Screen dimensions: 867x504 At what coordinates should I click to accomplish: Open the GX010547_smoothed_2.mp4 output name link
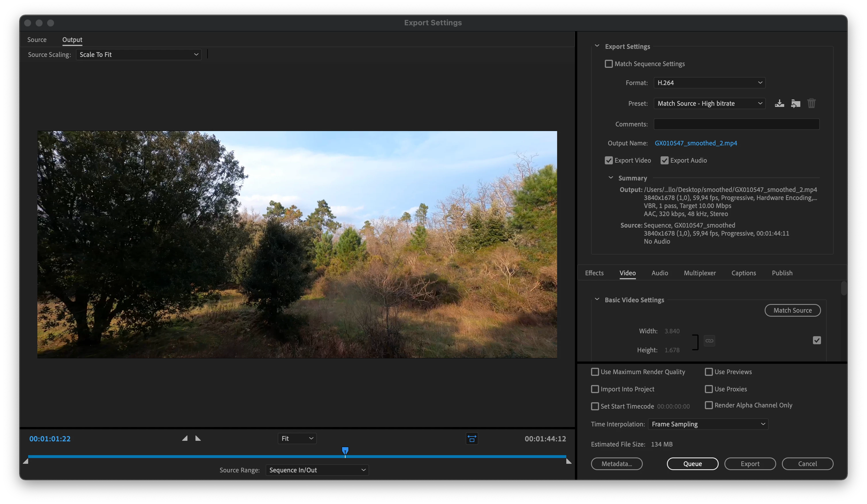pos(696,143)
